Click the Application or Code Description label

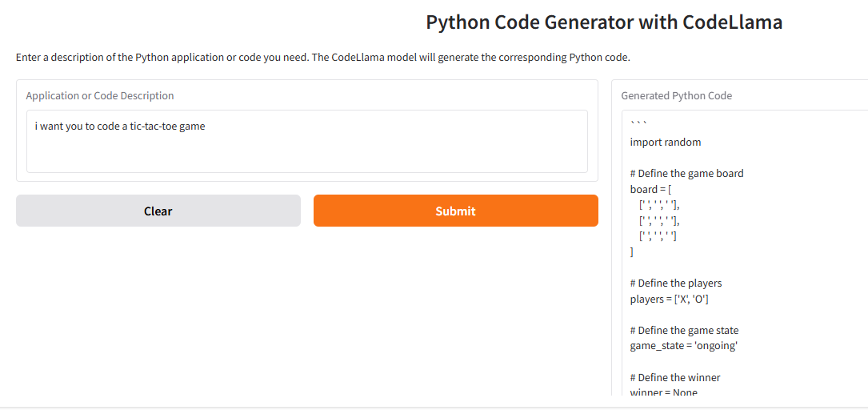click(100, 95)
